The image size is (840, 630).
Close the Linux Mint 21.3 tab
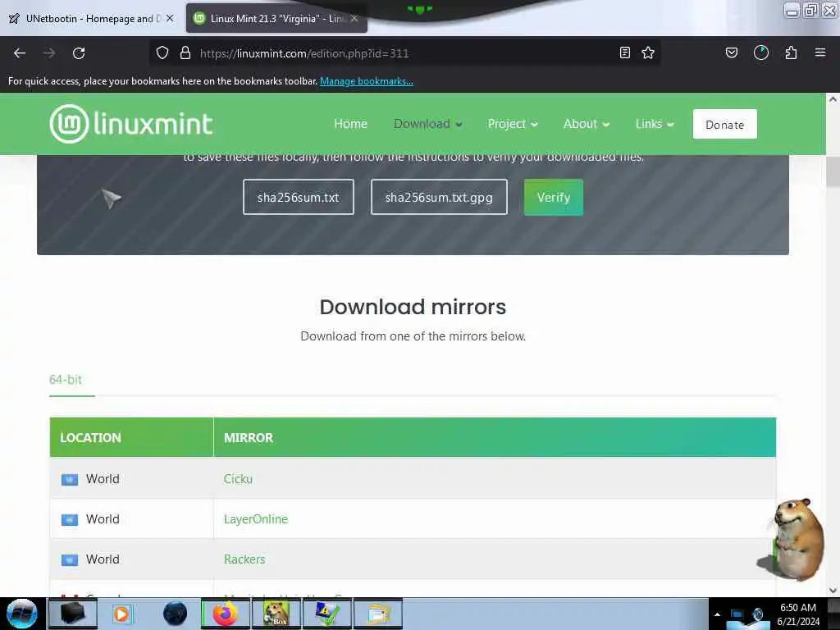(x=354, y=18)
